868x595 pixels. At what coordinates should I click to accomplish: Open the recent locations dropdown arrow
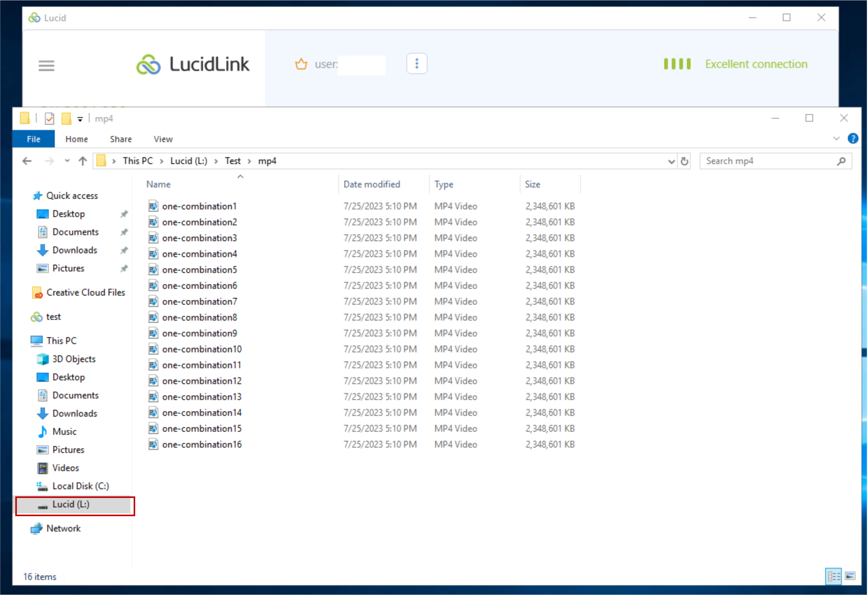[67, 161]
